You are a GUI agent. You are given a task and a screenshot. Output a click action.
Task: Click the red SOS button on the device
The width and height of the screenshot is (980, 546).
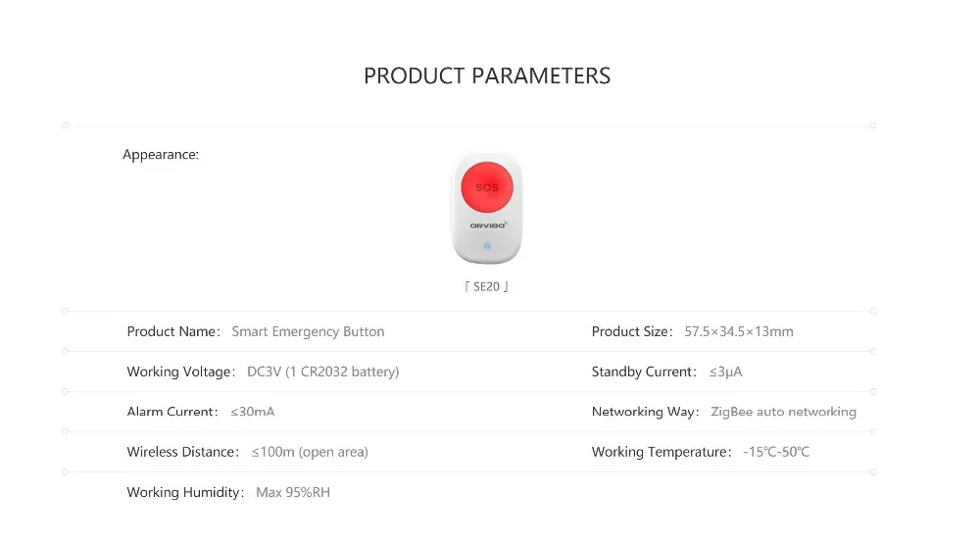coord(488,187)
